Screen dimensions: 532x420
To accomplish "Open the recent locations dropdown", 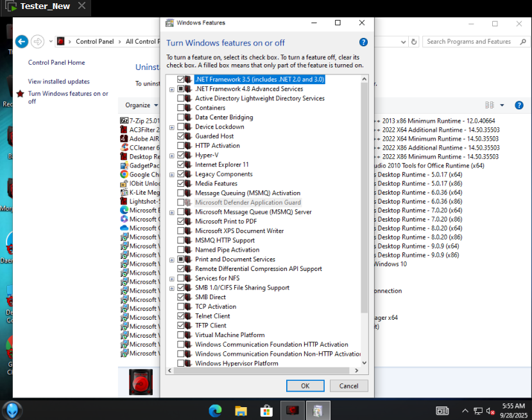I will 51,42.
